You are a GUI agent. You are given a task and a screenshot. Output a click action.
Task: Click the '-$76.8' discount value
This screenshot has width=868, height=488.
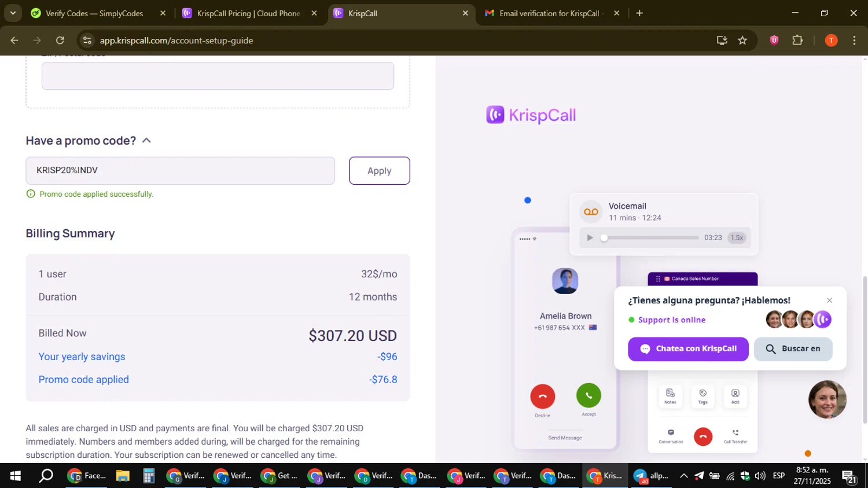coord(383,380)
